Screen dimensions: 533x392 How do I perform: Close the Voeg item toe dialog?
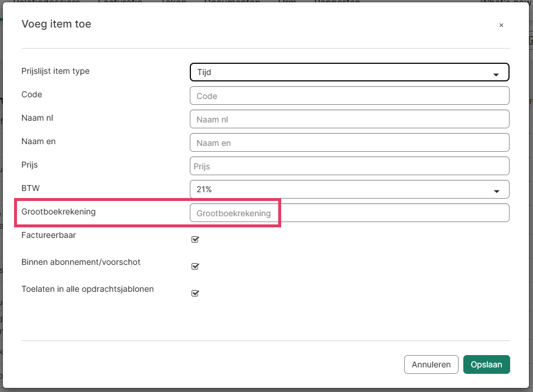pyautogui.click(x=501, y=25)
